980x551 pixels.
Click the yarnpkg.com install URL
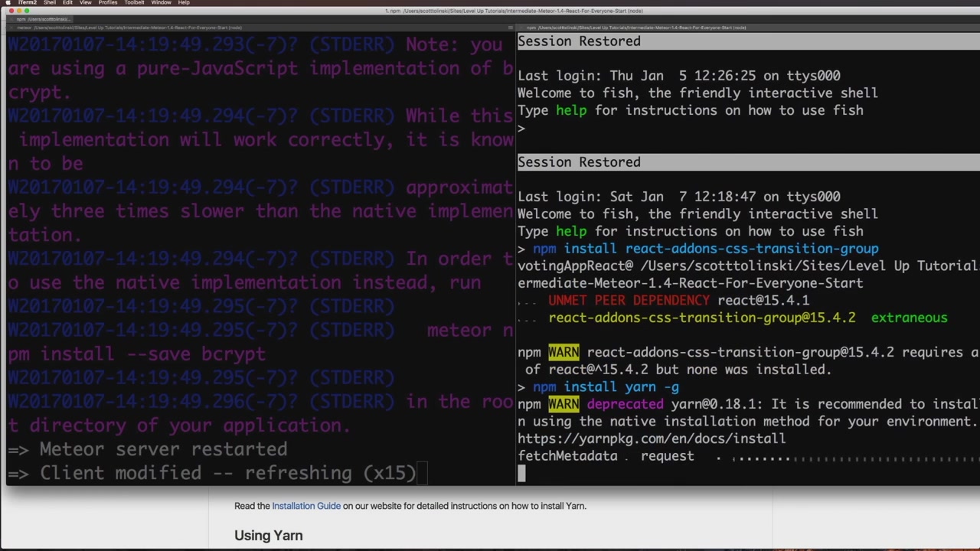click(652, 439)
